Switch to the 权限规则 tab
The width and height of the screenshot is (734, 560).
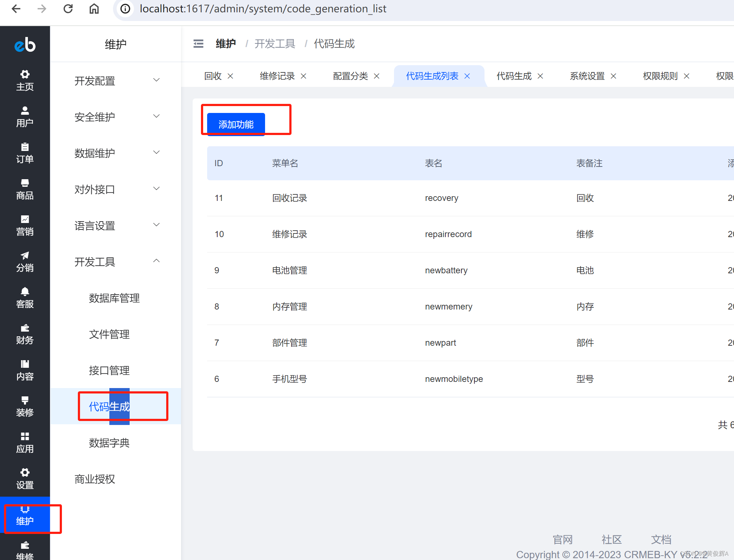660,76
